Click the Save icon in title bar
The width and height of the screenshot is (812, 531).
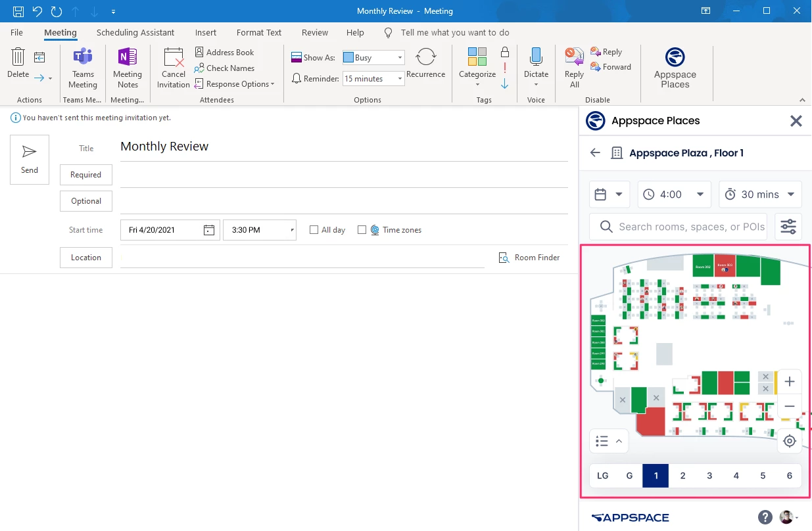point(18,11)
